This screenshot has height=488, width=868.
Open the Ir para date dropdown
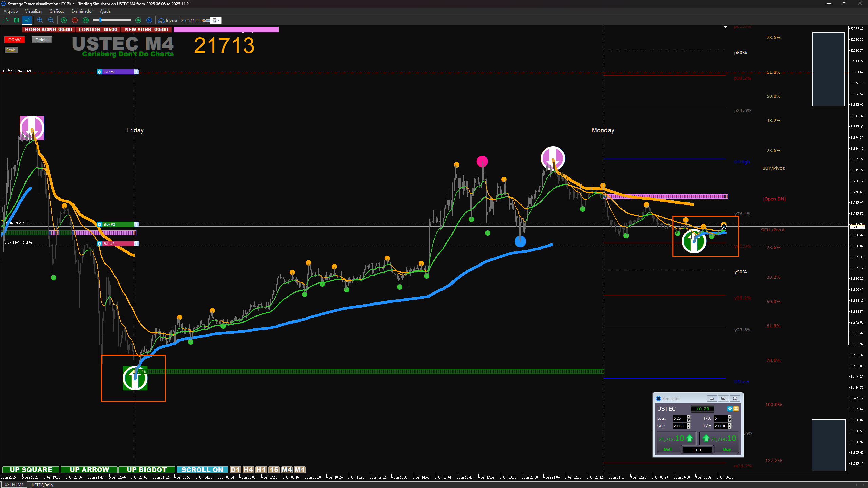(216, 20)
